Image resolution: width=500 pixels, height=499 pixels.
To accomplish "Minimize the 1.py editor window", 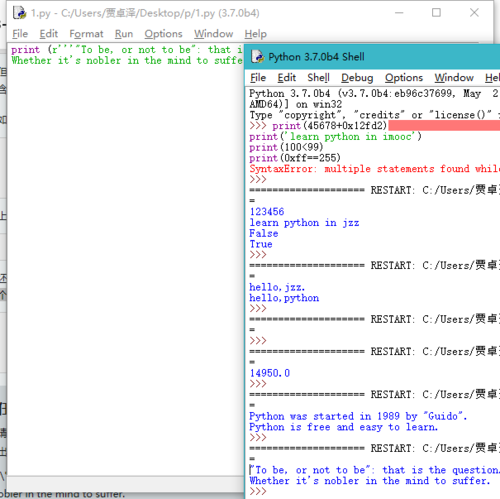I will (399, 13).
